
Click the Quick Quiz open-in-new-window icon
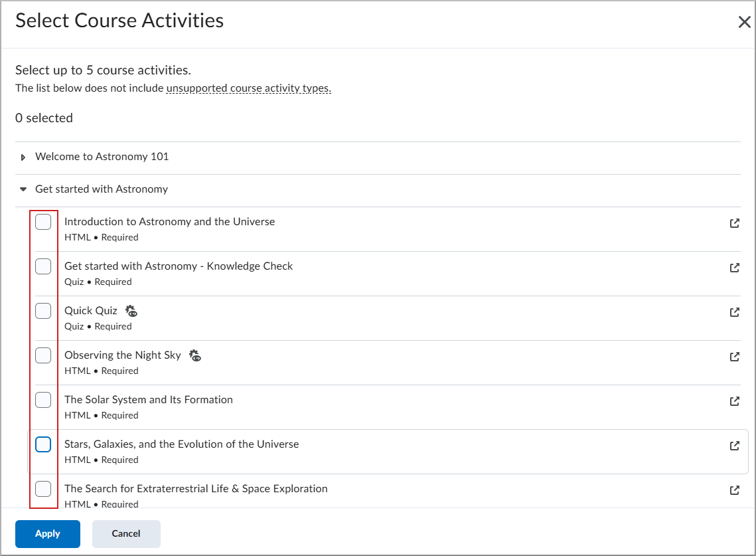pos(734,312)
